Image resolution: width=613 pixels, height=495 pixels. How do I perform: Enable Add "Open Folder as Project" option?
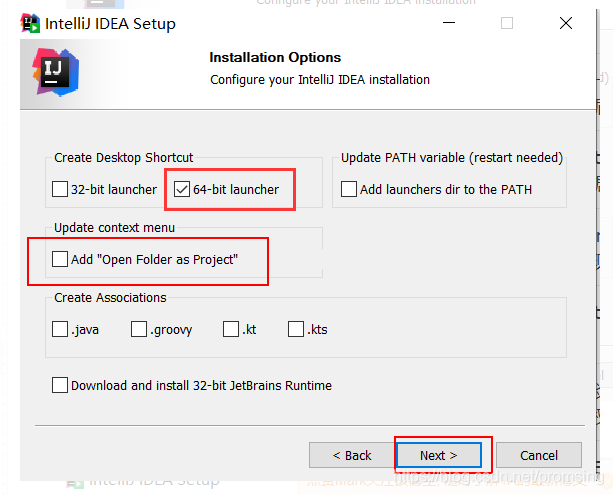coord(61,260)
